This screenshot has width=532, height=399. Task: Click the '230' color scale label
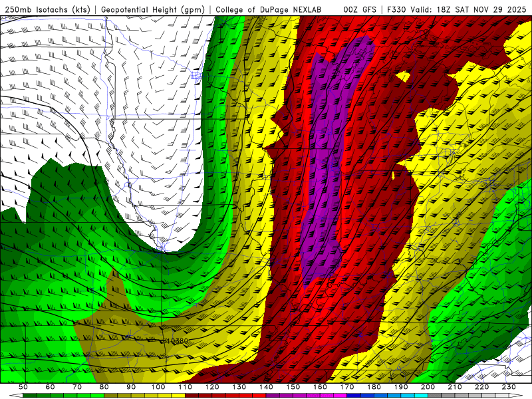pyautogui.click(x=509, y=387)
